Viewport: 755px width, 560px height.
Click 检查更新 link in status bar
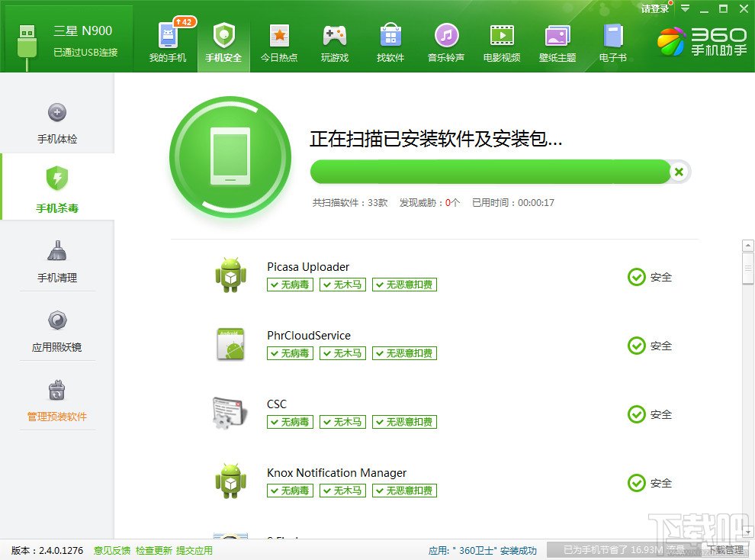[x=153, y=550]
